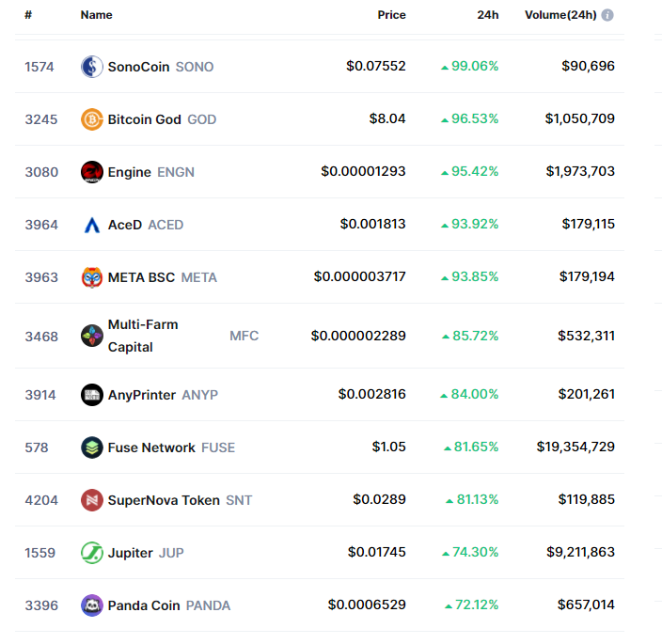
Task: Open the Engine ENGN coin icon
Action: coord(91,172)
